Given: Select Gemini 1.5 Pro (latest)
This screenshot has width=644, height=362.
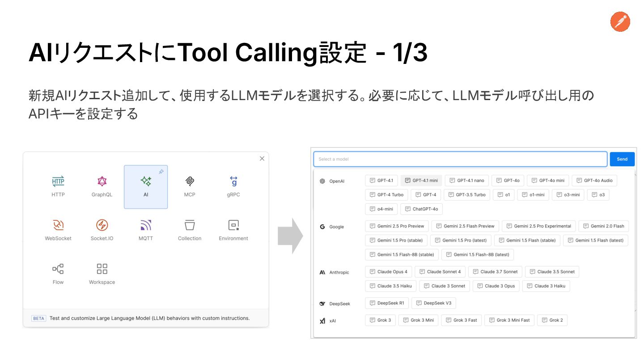Looking at the screenshot, I should point(461,240).
